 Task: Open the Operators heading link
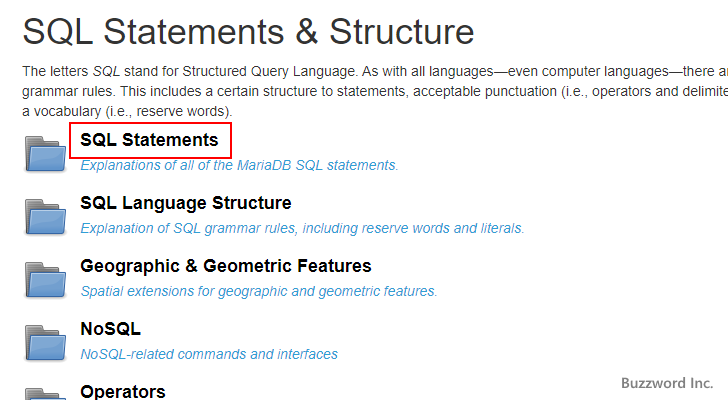pyautogui.click(x=122, y=391)
